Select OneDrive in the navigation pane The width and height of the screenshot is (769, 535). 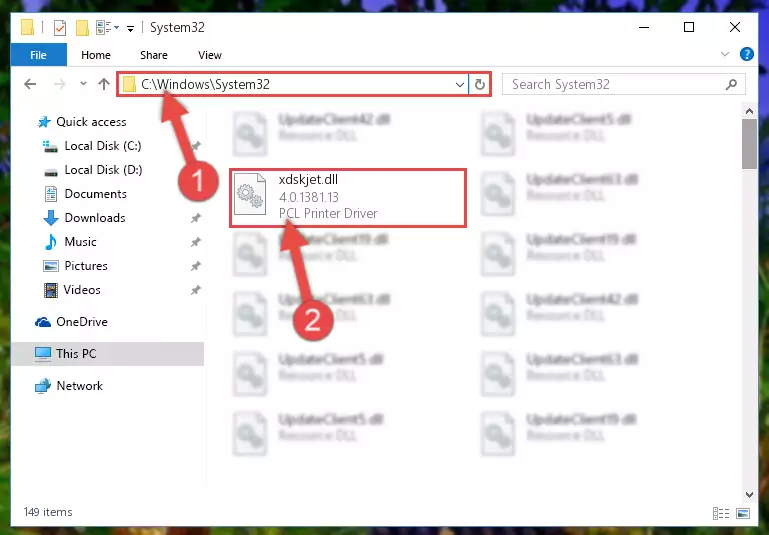71,322
